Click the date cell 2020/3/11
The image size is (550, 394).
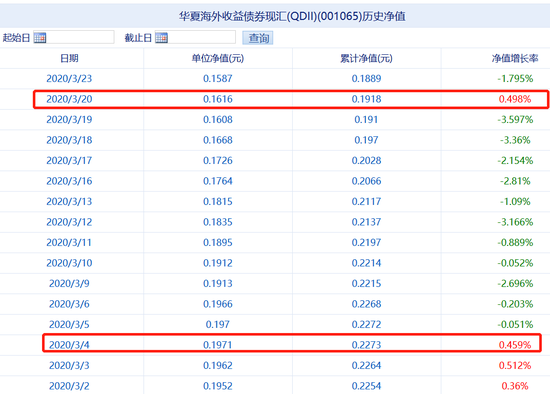click(69, 242)
